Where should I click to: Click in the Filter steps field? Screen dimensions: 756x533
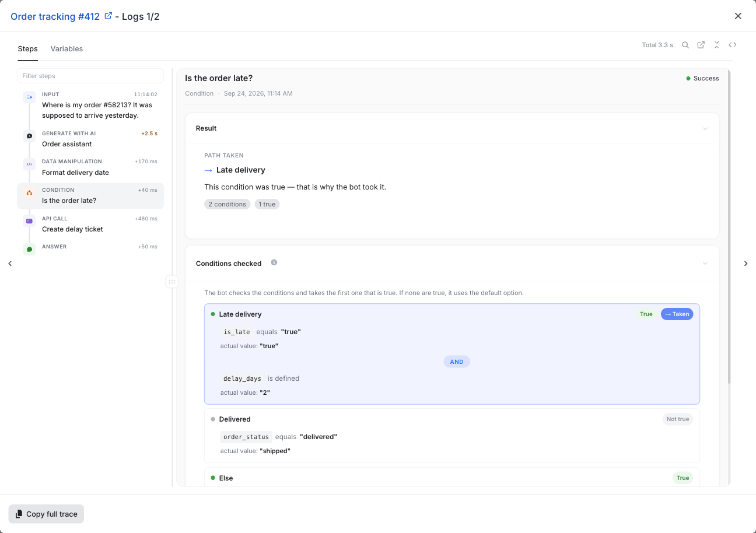tap(90, 76)
